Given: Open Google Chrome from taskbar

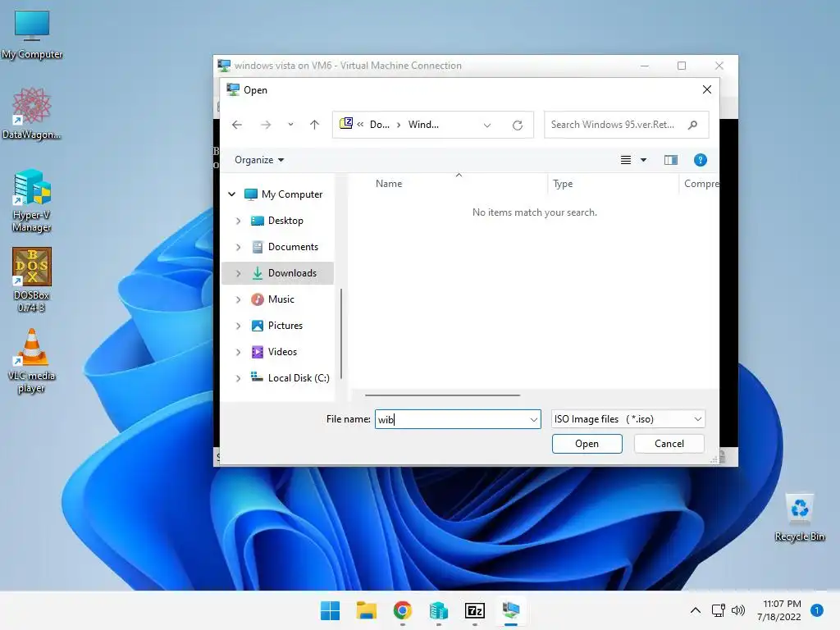Looking at the screenshot, I should click(402, 610).
